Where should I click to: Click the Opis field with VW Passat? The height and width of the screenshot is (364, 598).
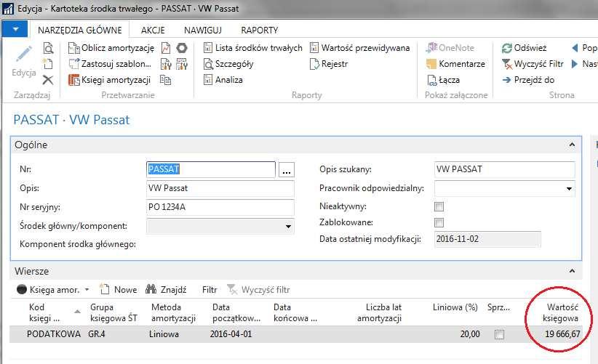coord(220,188)
